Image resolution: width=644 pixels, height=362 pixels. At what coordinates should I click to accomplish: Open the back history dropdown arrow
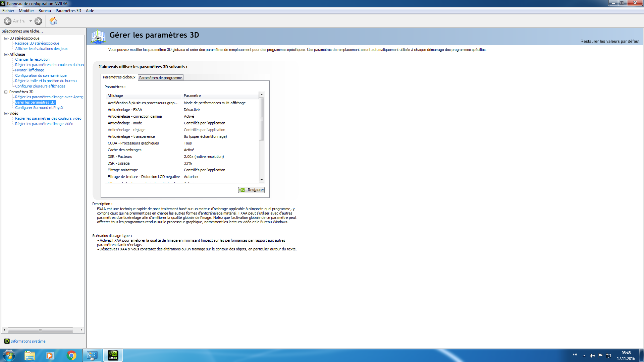[x=31, y=21]
